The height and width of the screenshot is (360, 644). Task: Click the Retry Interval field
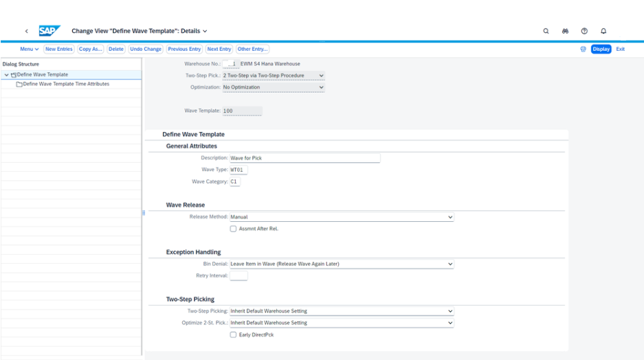coord(238,275)
